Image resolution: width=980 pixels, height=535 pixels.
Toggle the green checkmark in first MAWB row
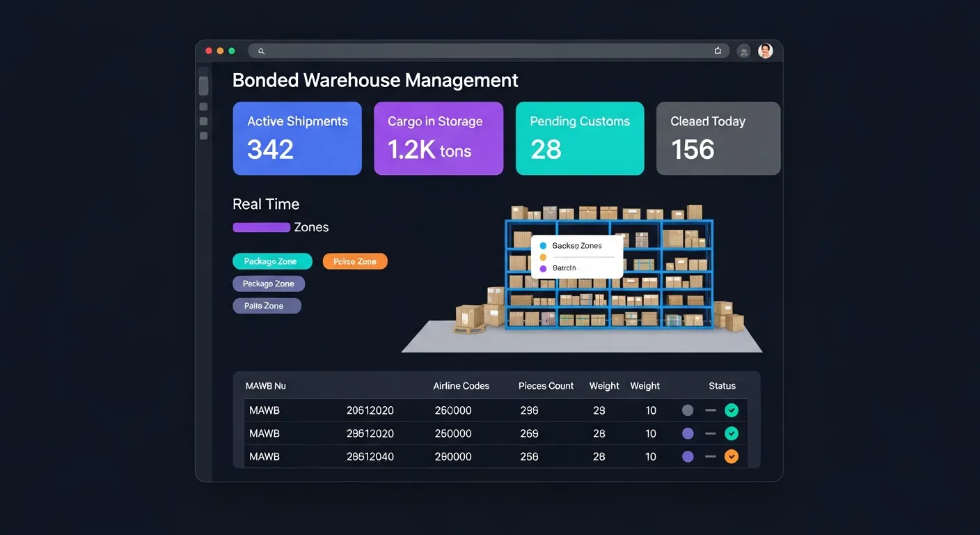(x=731, y=410)
